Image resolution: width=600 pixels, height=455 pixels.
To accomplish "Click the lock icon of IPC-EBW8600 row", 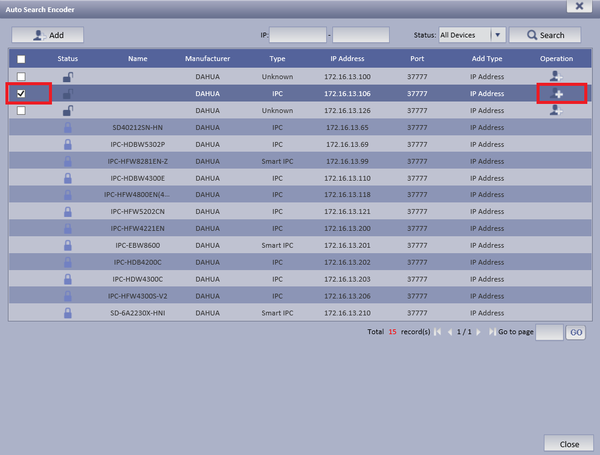I will (68, 245).
